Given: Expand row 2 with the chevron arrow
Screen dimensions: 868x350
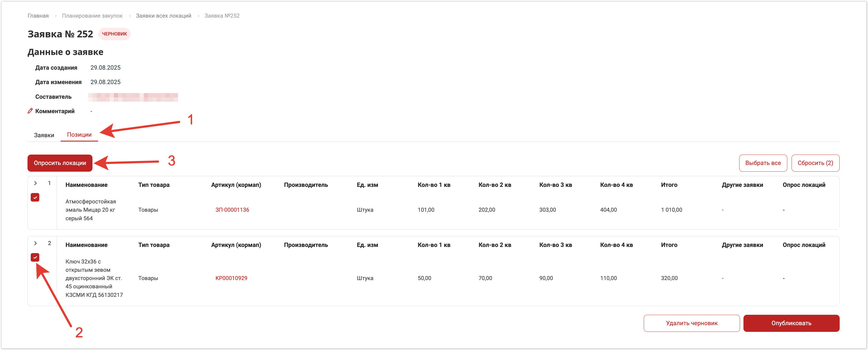Looking at the screenshot, I should (35, 243).
